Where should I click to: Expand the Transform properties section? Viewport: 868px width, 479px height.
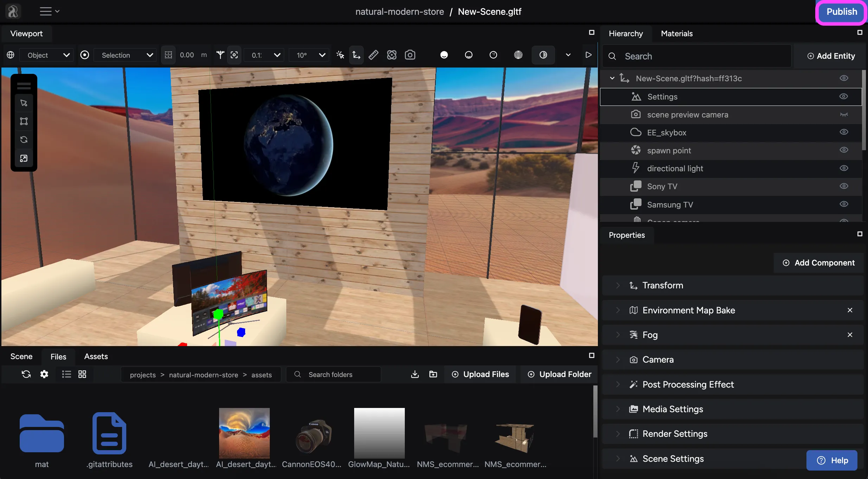point(617,285)
